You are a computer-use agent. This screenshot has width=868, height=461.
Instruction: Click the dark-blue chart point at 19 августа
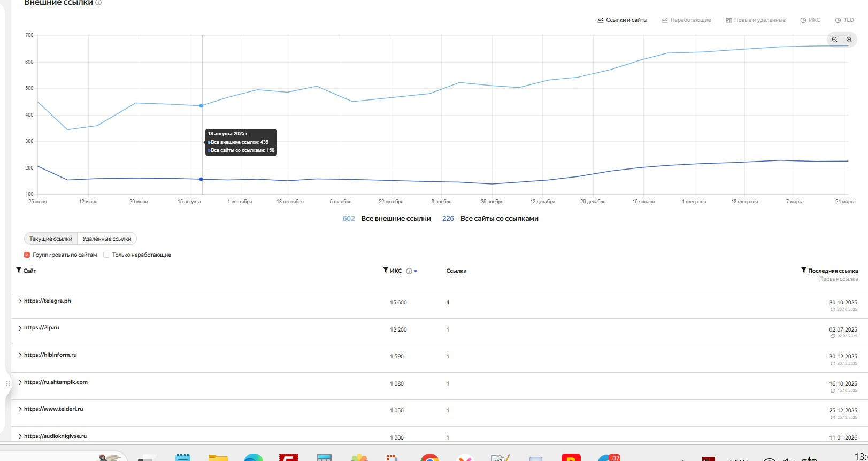201,179
